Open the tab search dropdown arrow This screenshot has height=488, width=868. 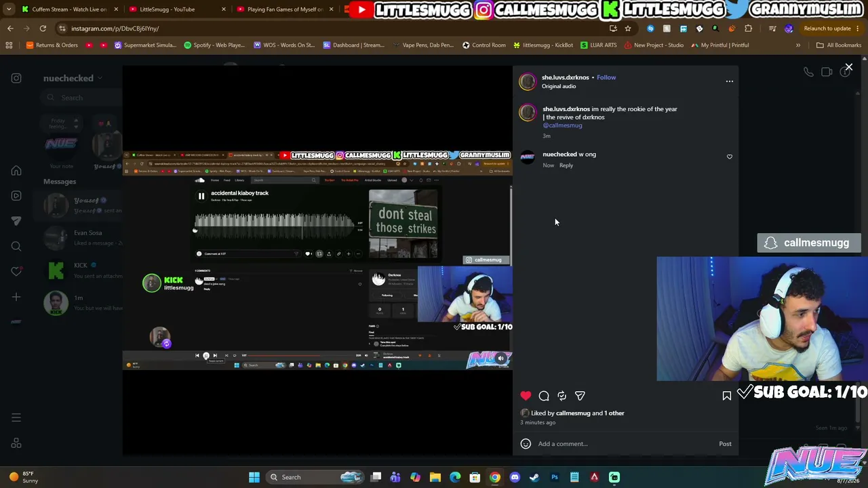[9, 9]
